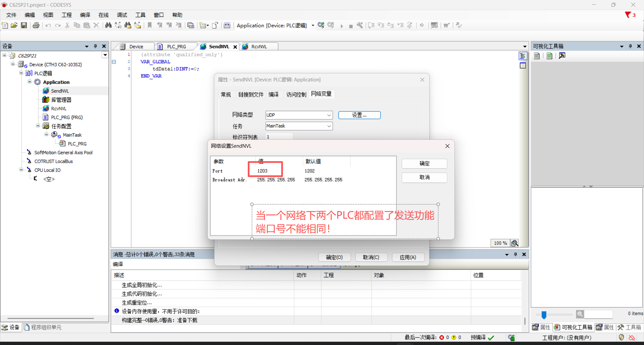Switch to the PLC_PRG editor tab
The height and width of the screenshot is (345, 644).
176,47
